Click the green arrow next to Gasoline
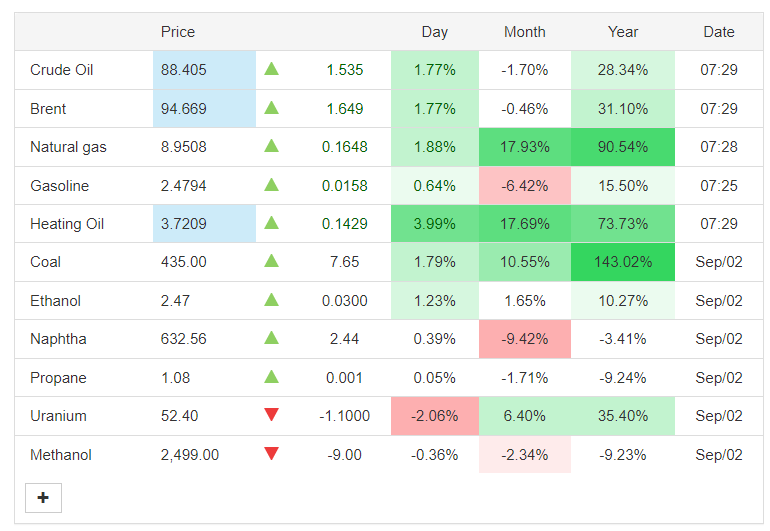The height and width of the screenshot is (531, 770). coord(271,185)
